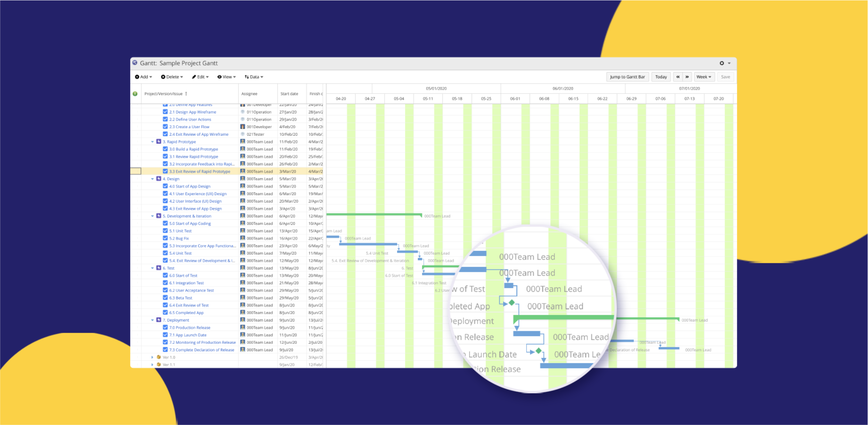Screen dimensions: 868x425
Task: Click epic icon for 7. Deployment
Action: tap(159, 320)
